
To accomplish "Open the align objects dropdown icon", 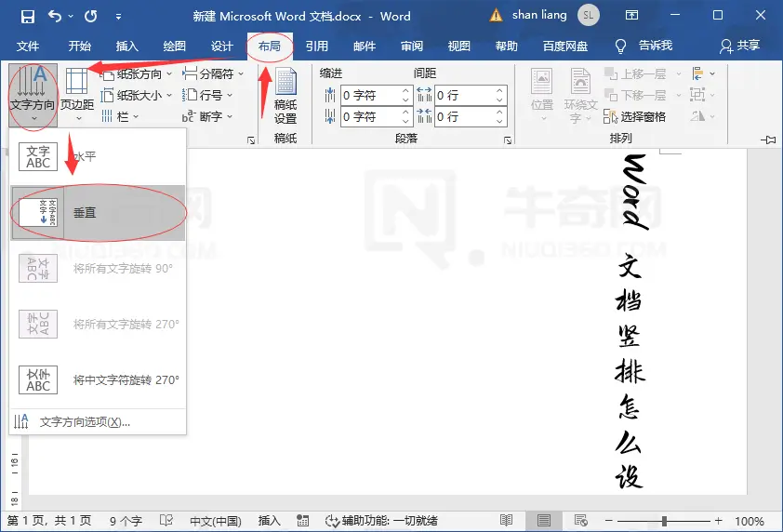I will click(x=703, y=73).
